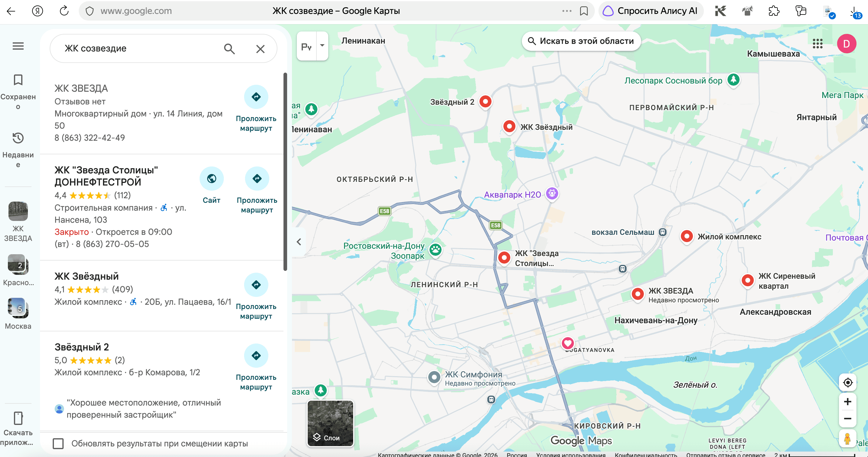
Task: Open the address bar three-dot menu
Action: (x=567, y=11)
